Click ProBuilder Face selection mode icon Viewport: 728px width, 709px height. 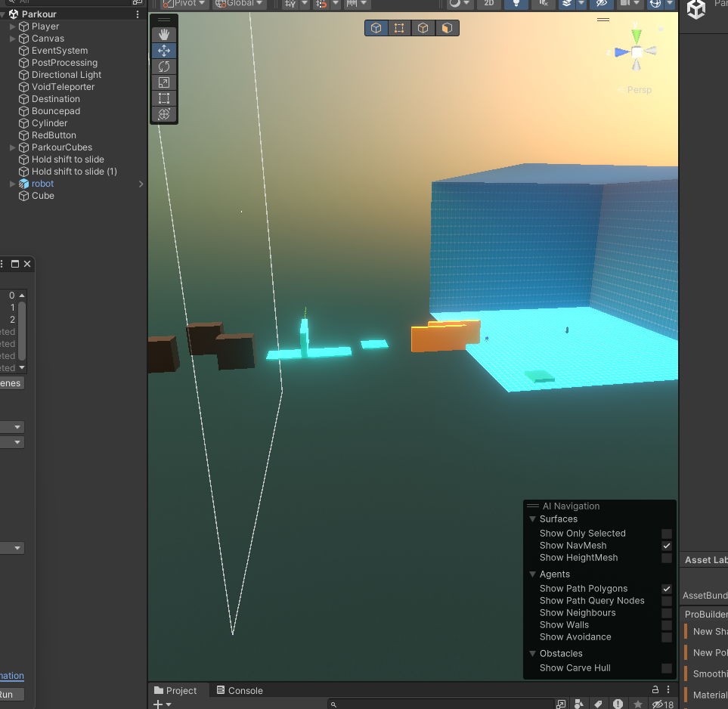(447, 28)
